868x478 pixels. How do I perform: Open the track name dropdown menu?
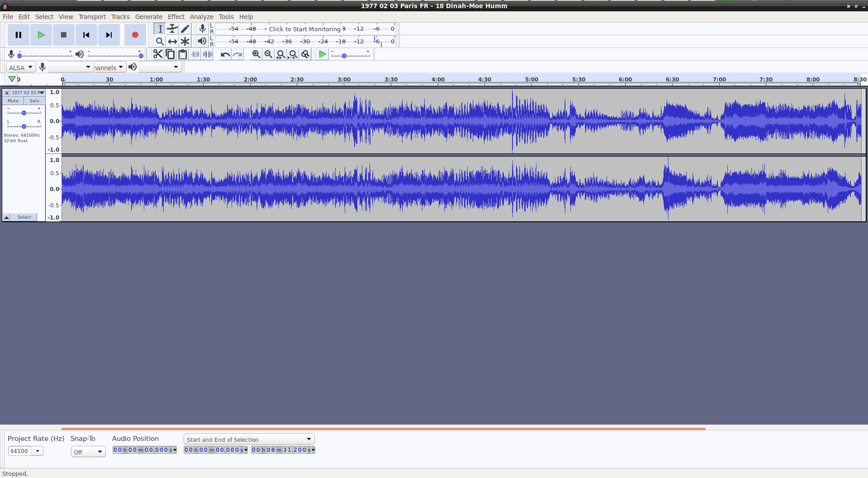(x=28, y=93)
